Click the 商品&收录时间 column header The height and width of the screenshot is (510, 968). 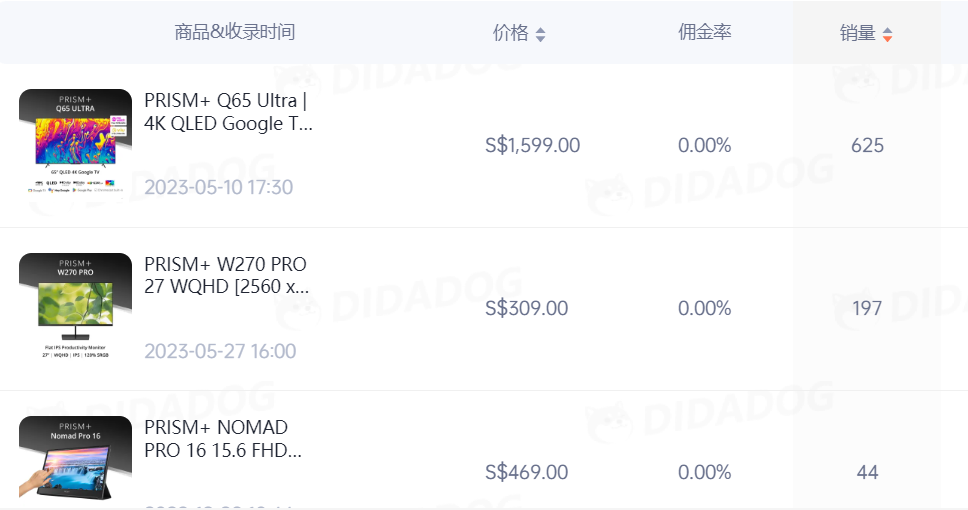pyautogui.click(x=235, y=32)
